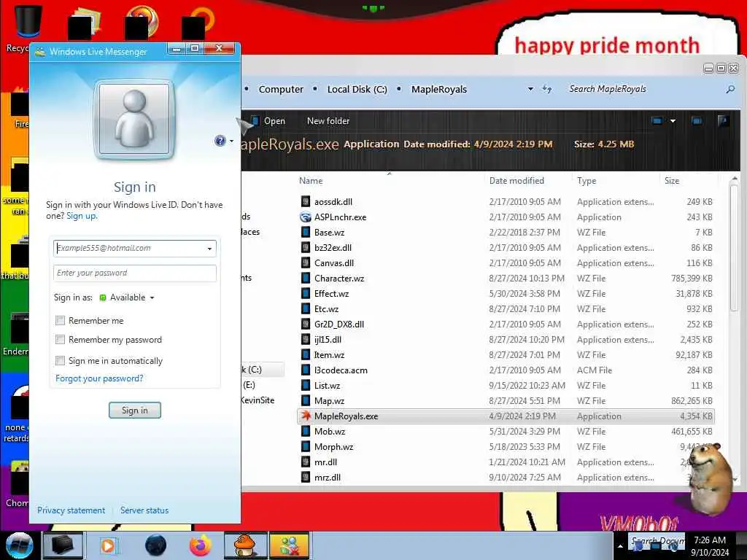Click Local Disk (C:) breadcrumb
This screenshot has height=560, width=747.
[x=357, y=89]
